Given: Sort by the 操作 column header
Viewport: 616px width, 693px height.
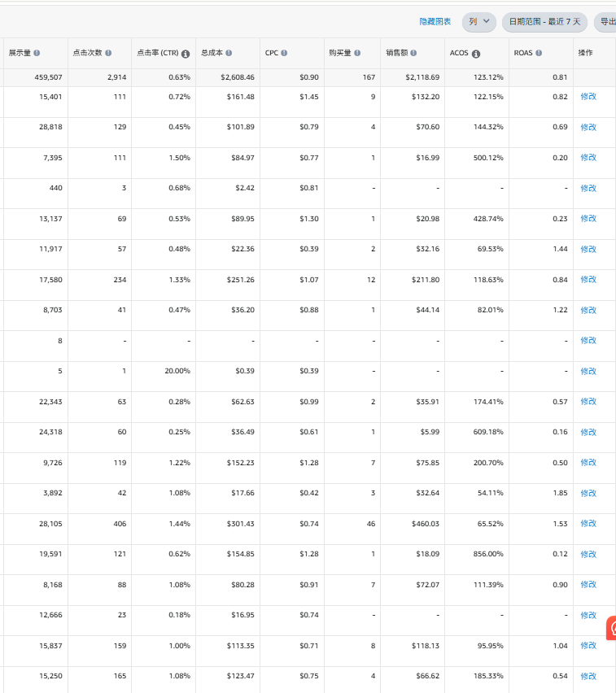Looking at the screenshot, I should pyautogui.click(x=585, y=53).
